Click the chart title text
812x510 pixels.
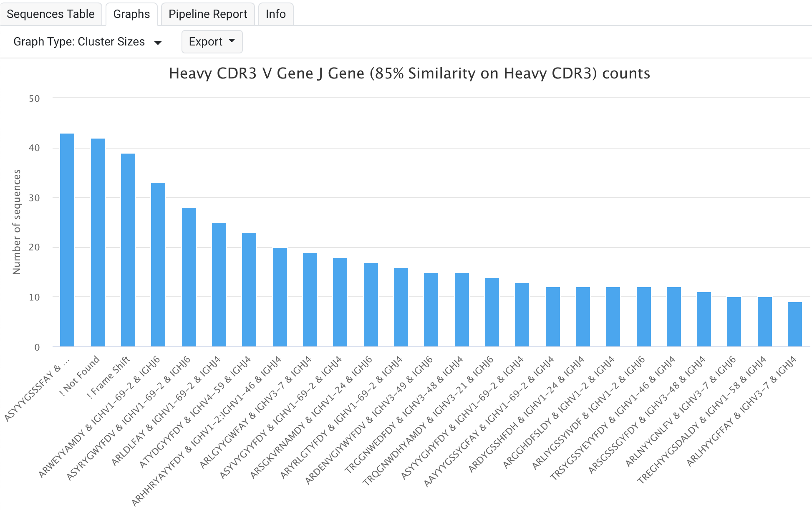click(x=409, y=73)
